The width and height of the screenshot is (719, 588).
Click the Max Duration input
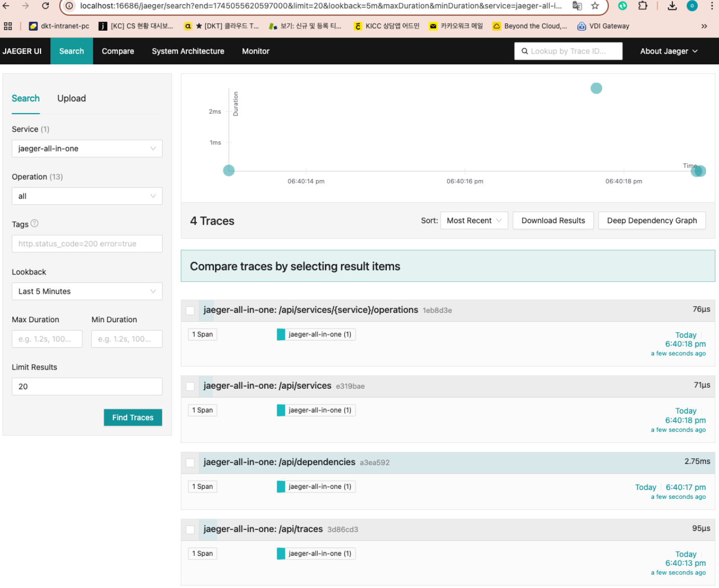point(47,339)
